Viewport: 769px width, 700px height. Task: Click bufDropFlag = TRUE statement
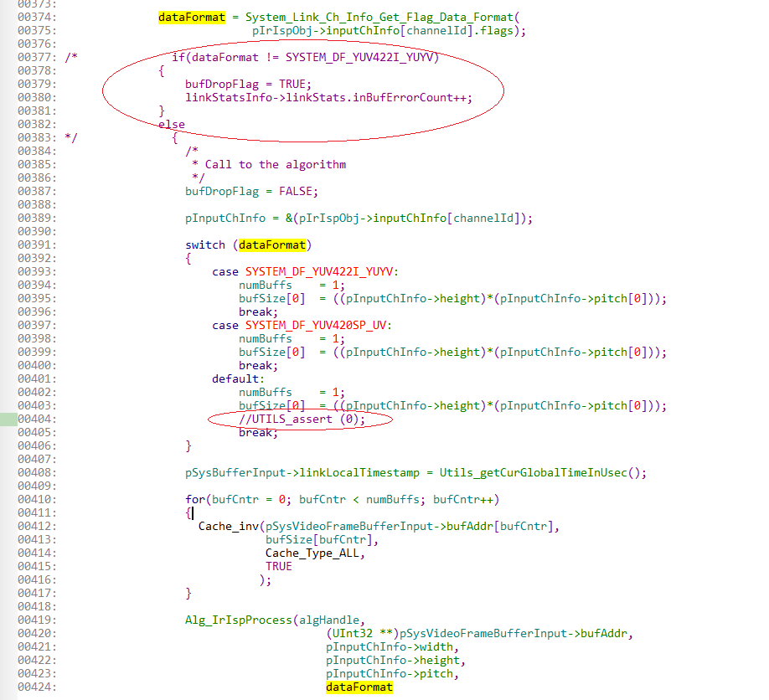(x=248, y=85)
